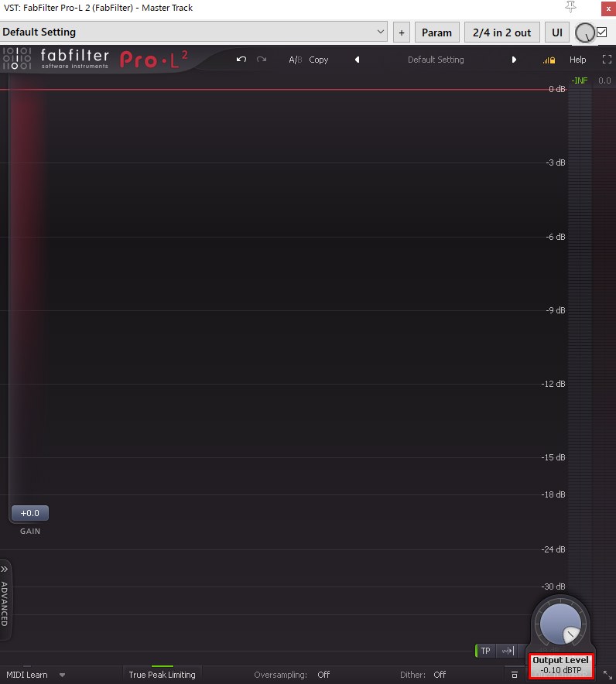Copy settings between A and B
Screen dimensions: 616x684
pyautogui.click(x=319, y=60)
